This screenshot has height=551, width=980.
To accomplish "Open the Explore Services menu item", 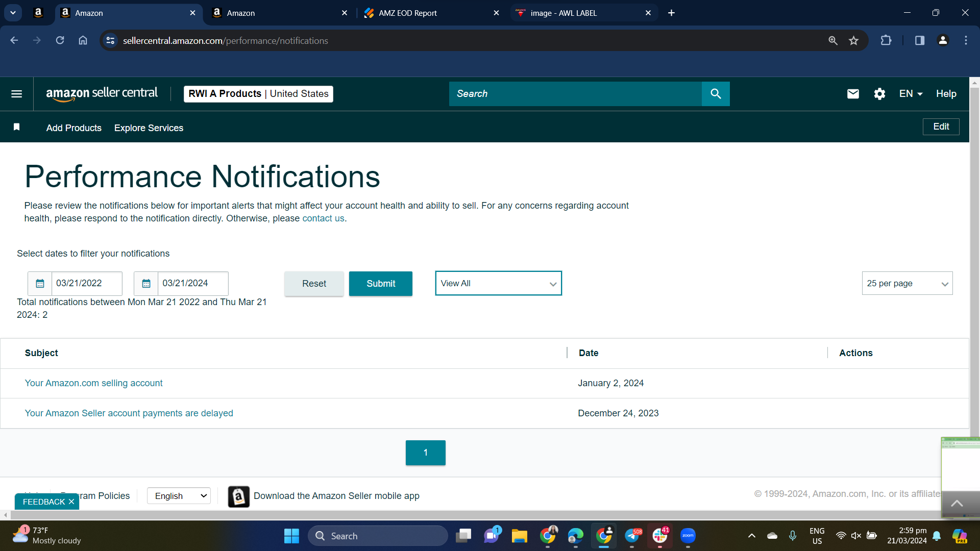I will pos(149,128).
